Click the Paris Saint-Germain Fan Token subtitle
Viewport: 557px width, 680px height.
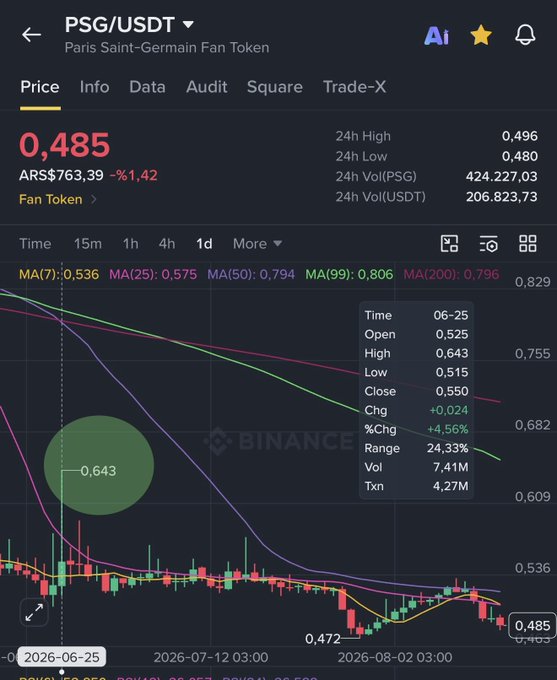[167, 47]
